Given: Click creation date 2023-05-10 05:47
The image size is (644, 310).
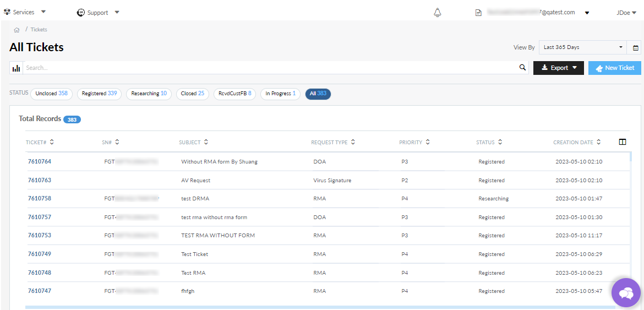Looking at the screenshot, I should 578,291.
